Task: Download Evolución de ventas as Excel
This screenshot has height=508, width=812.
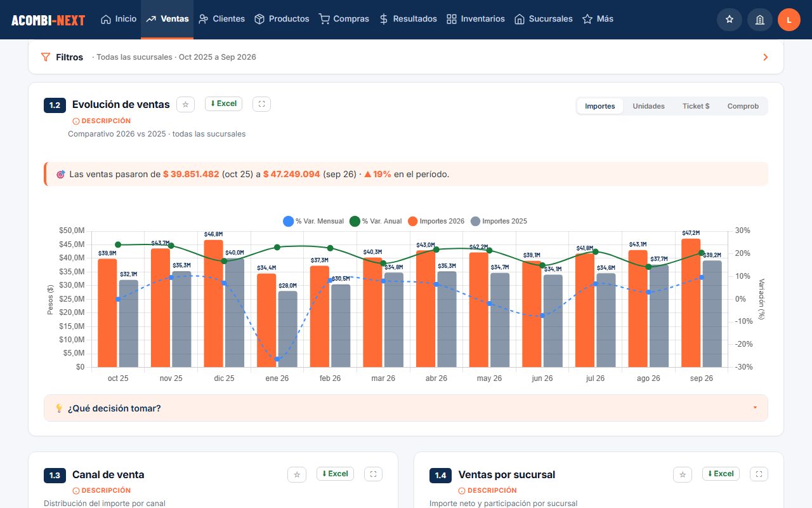Action: point(223,104)
